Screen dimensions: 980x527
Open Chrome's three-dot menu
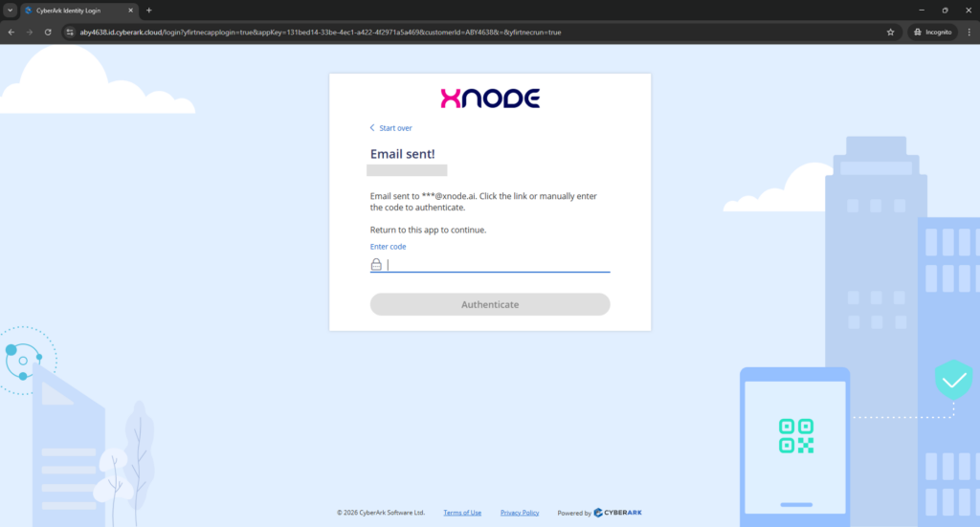click(969, 32)
